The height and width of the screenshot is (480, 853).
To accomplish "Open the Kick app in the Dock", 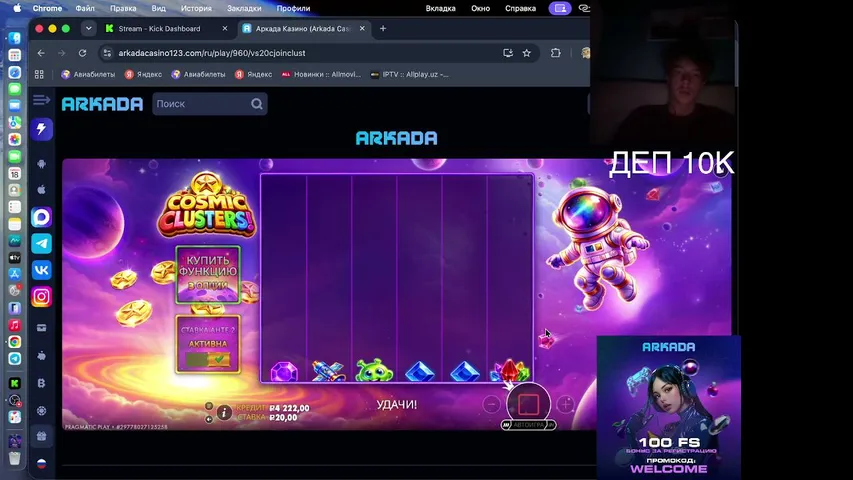I will (15, 383).
